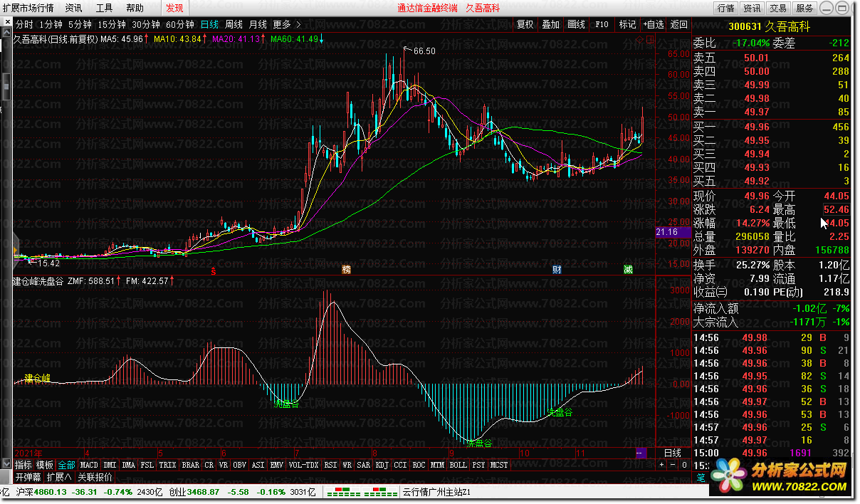Click the purple -- marker on time axis
The image size is (860, 504).
pyautogui.click(x=640, y=453)
